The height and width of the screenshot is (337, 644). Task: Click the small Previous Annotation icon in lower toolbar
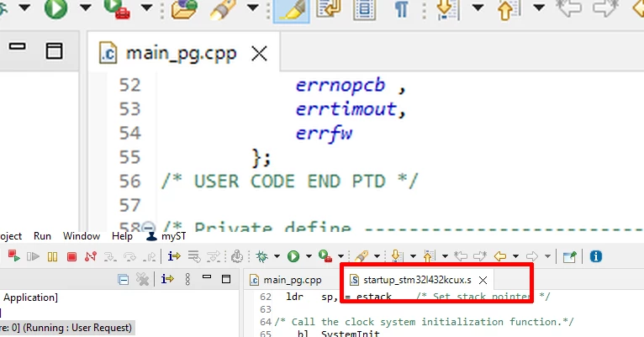point(429,256)
